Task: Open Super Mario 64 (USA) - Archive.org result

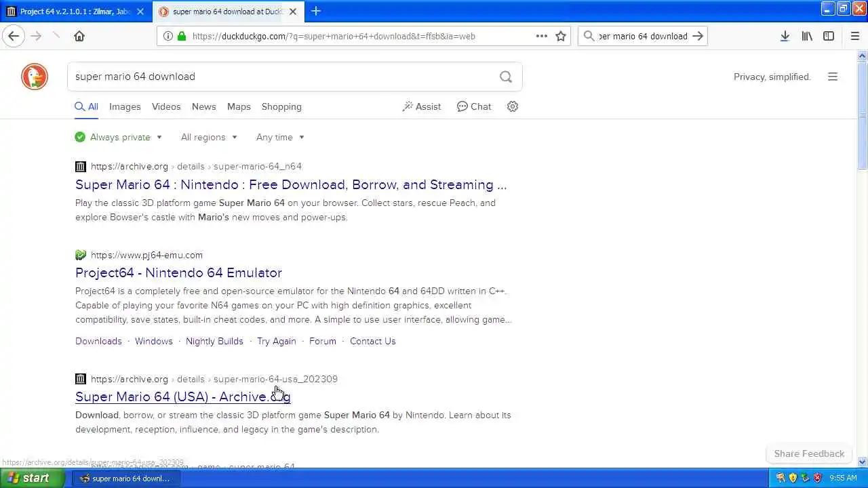Action: tap(182, 396)
